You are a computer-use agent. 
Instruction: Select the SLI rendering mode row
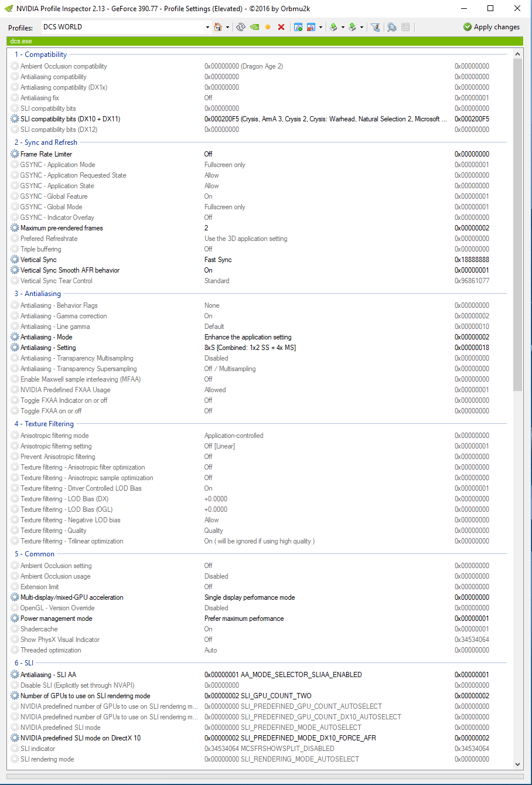259,759
